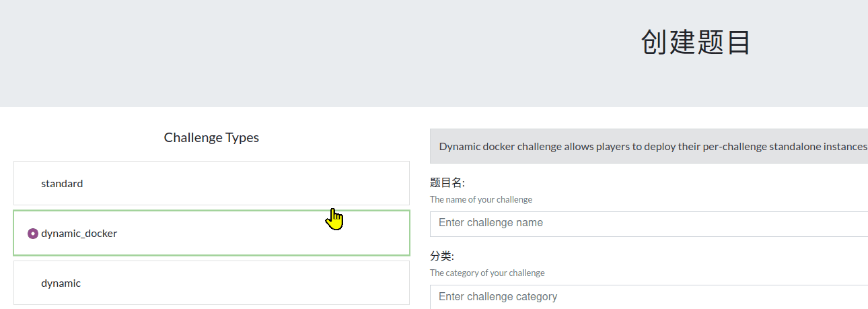
Task: Select the dynamic_docker text label
Action: [x=79, y=234]
